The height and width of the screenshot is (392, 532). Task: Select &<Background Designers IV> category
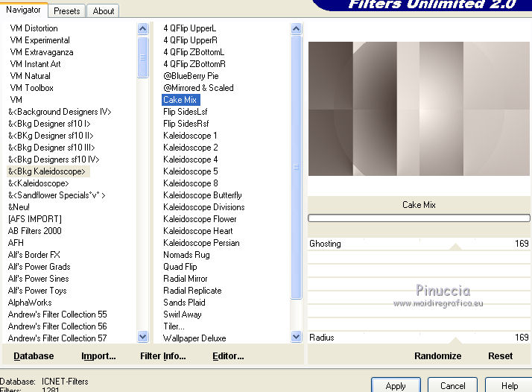pyautogui.click(x=60, y=112)
